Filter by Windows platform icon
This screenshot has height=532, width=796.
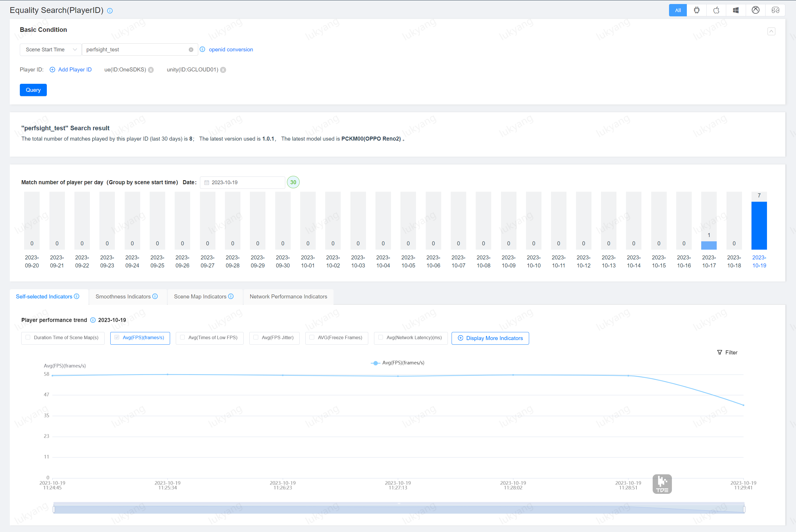pos(736,10)
